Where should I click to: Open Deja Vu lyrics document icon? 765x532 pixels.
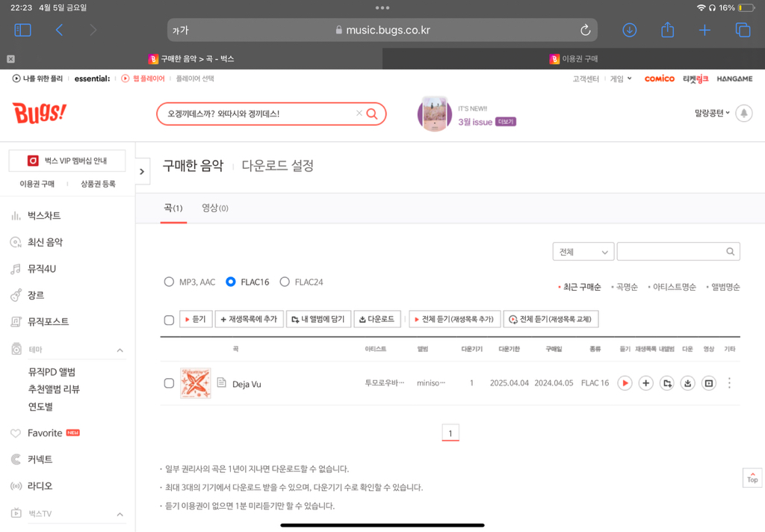click(221, 383)
